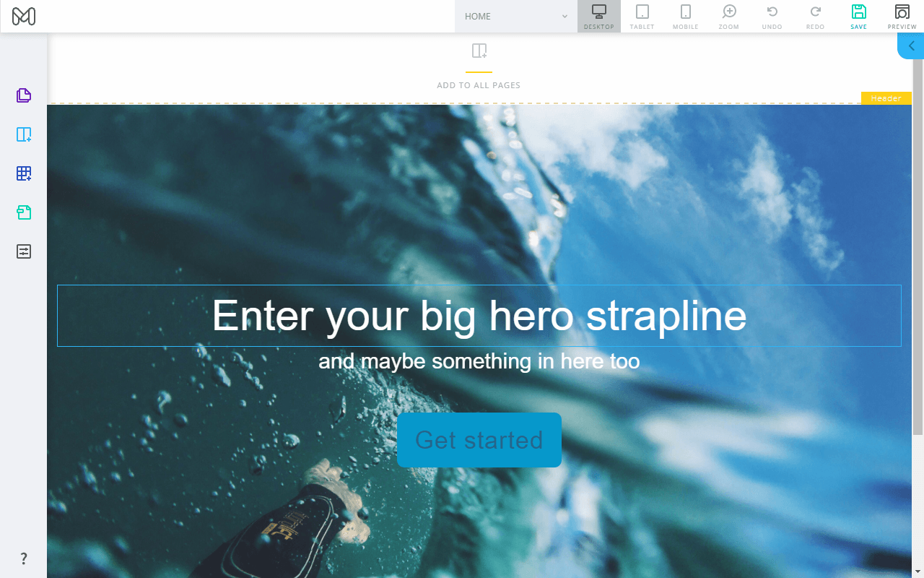Collapse the right side panel arrow
924x578 pixels.
click(x=911, y=46)
